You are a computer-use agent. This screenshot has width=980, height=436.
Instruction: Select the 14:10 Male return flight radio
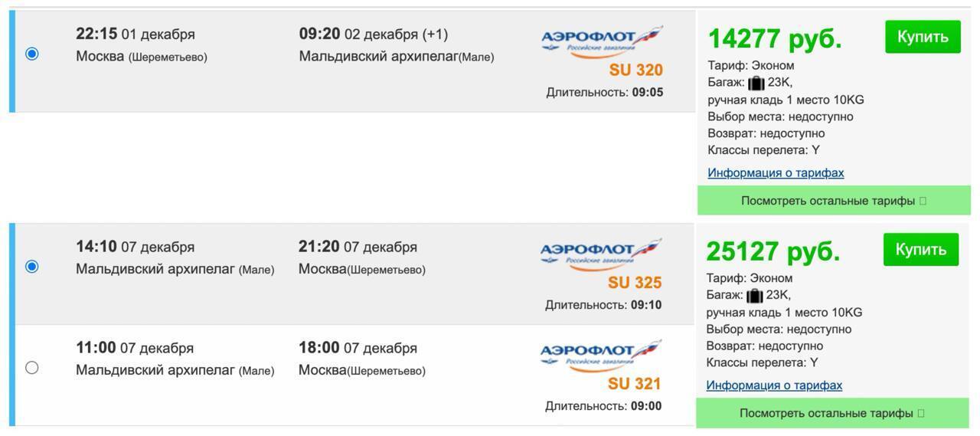pyautogui.click(x=32, y=267)
